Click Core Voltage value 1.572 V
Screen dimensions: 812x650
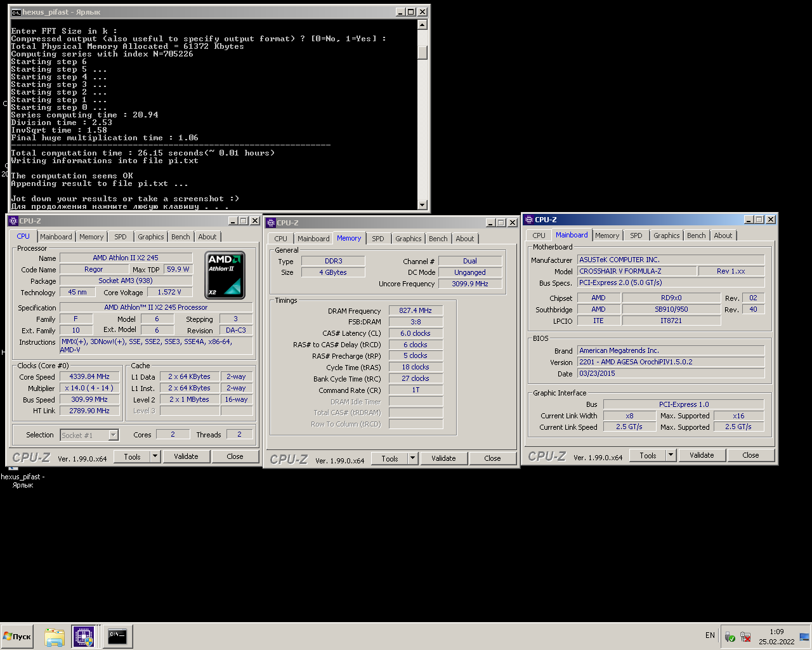pyautogui.click(x=169, y=292)
